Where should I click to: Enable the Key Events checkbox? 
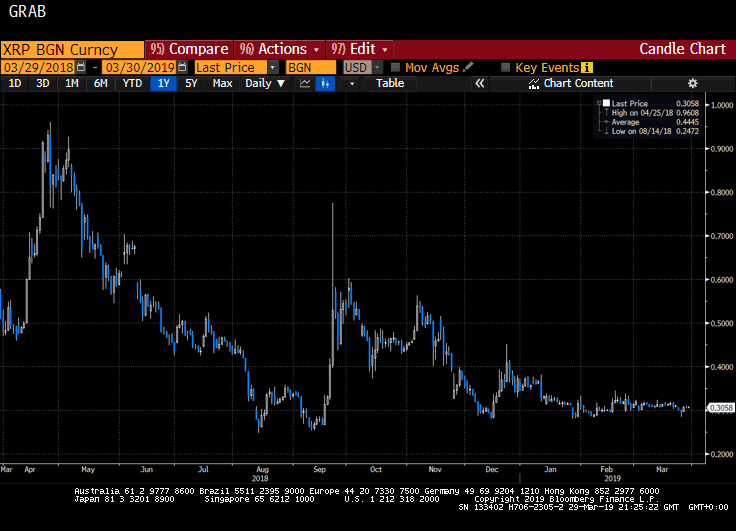[x=506, y=67]
